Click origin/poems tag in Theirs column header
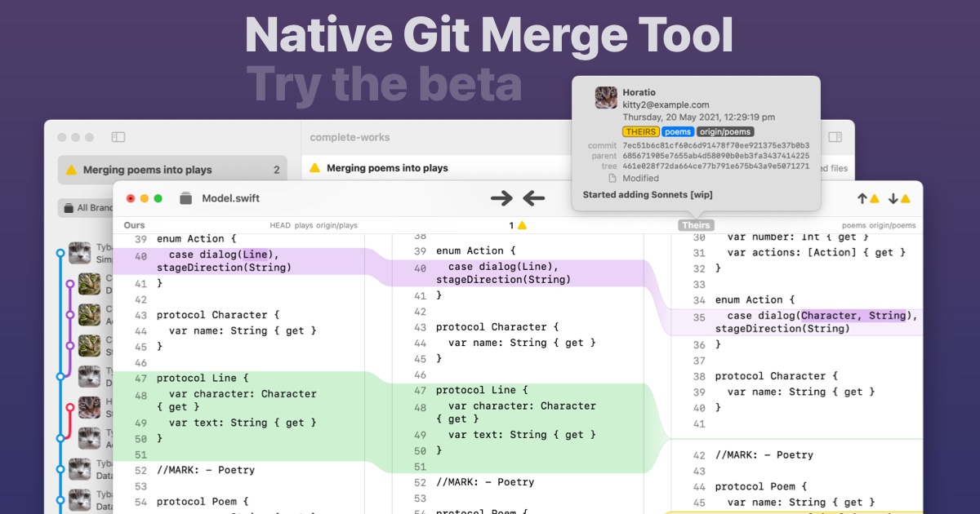Screen dimensions: 980x514 click(893, 225)
